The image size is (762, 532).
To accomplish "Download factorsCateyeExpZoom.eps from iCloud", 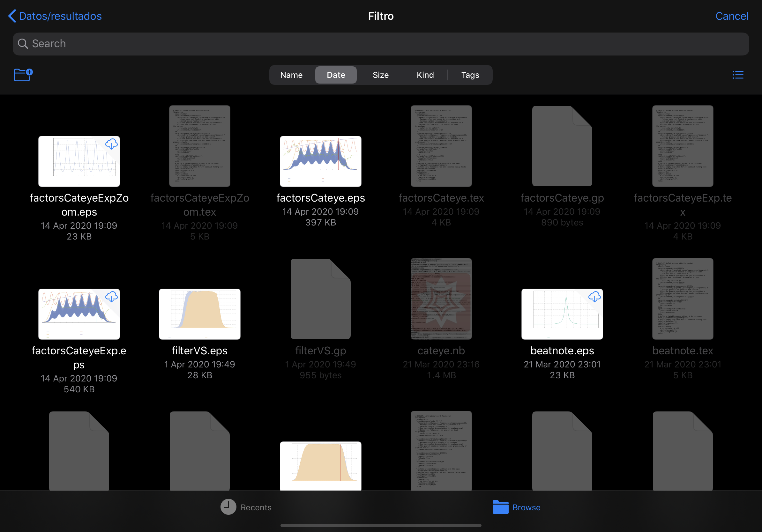I will (111, 144).
